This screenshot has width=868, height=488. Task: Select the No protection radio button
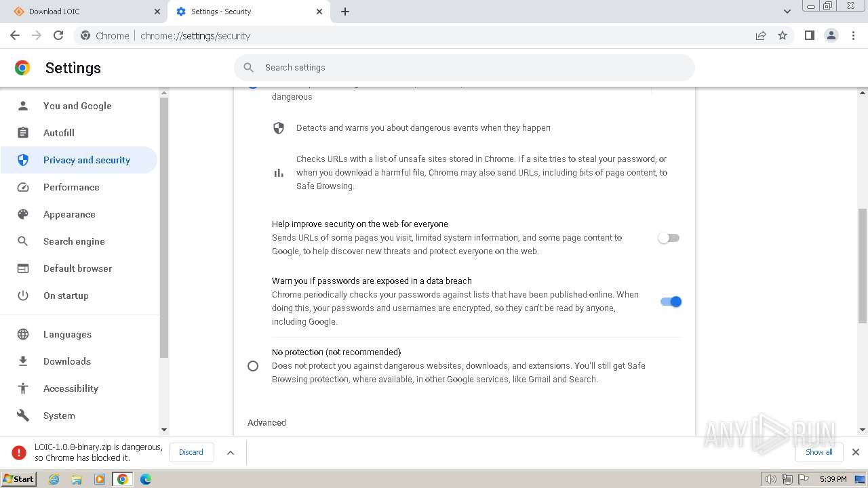[253, 366]
